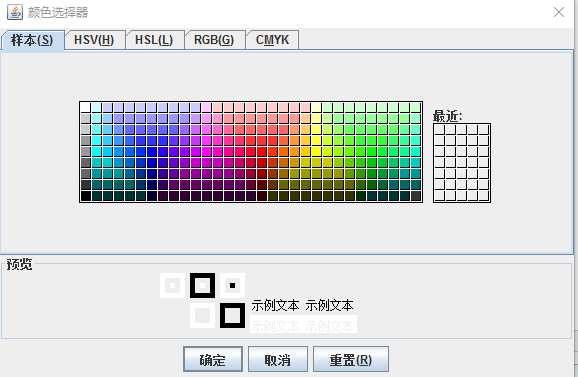Choose the pure bright yellow swatch
This screenshot has width=578, height=377.
click(316, 151)
